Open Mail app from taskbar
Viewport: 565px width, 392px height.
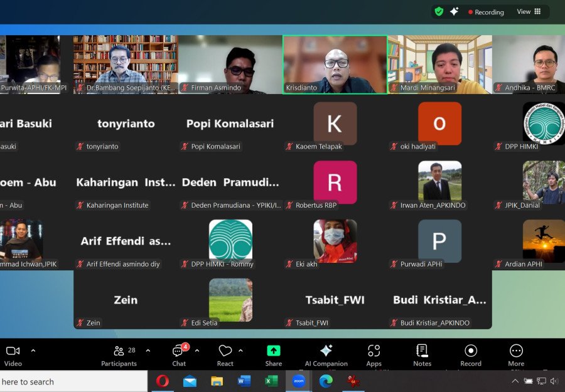tap(190, 381)
